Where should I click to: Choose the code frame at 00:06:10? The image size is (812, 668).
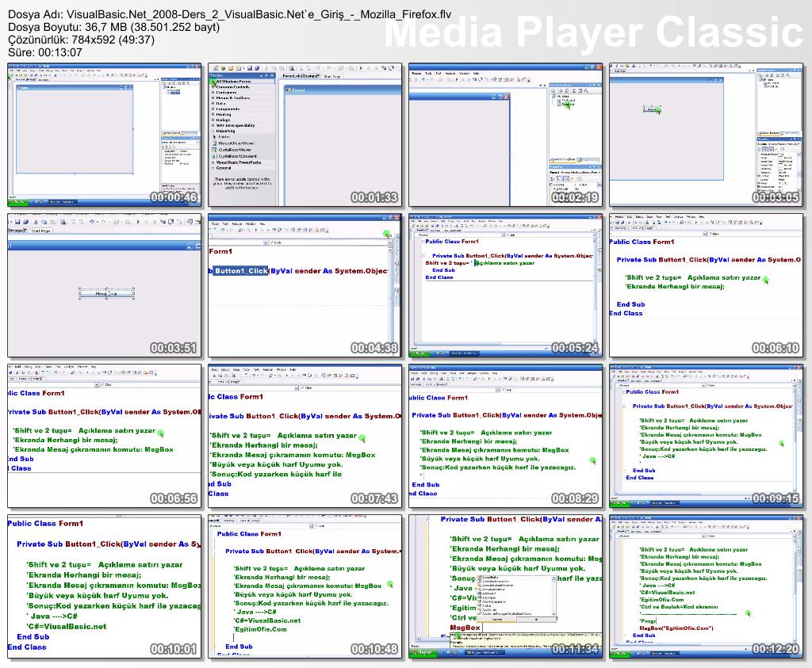tap(706, 285)
